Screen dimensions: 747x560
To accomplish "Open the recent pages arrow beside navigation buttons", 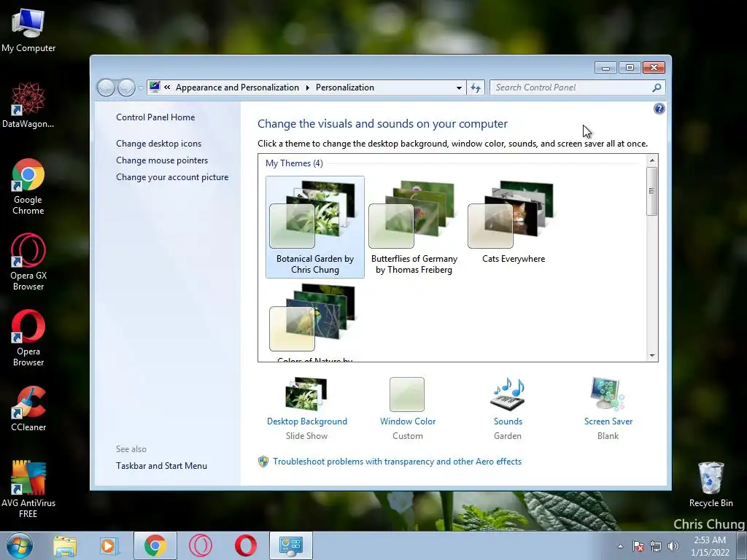I will (x=140, y=87).
